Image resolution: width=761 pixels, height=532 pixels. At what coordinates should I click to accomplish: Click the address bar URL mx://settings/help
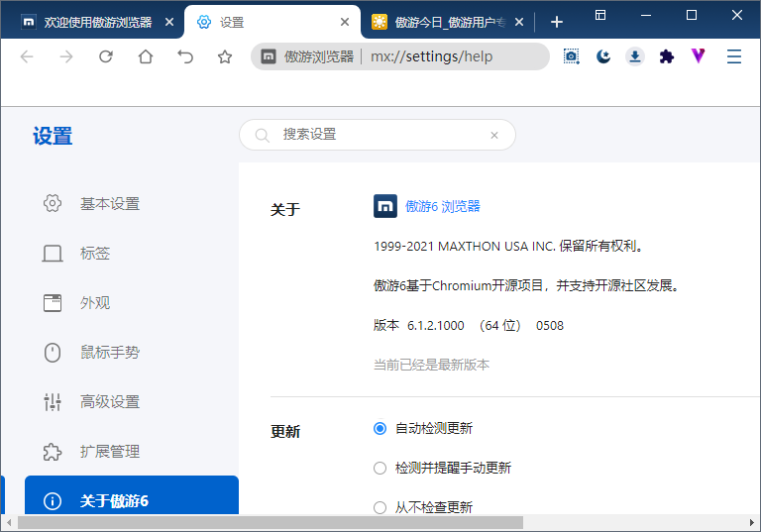tap(431, 56)
